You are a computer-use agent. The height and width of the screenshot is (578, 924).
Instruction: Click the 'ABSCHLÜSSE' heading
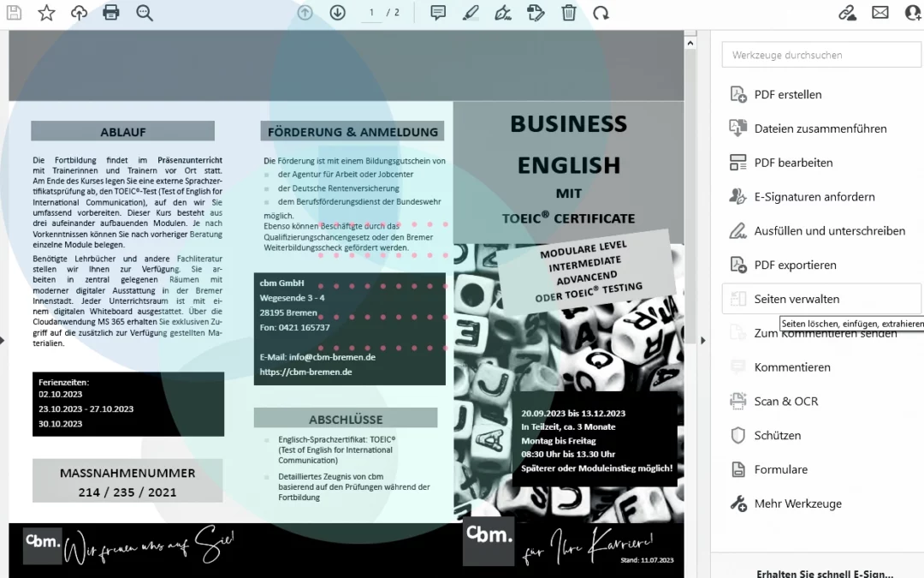click(346, 419)
